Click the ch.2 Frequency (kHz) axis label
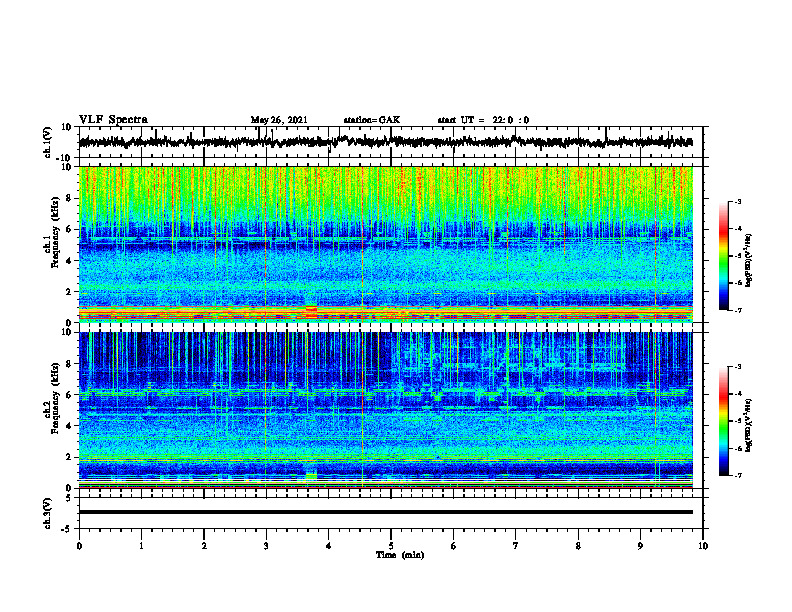The height and width of the screenshot is (612, 792). (x=52, y=399)
